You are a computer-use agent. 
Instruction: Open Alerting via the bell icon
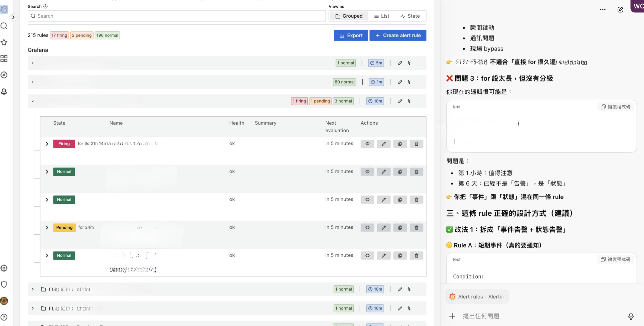(4, 92)
